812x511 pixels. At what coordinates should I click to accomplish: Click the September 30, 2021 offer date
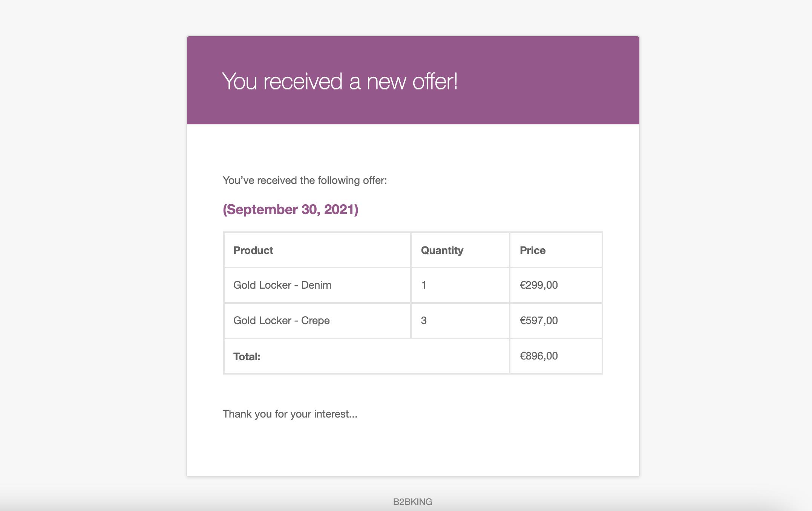point(290,210)
